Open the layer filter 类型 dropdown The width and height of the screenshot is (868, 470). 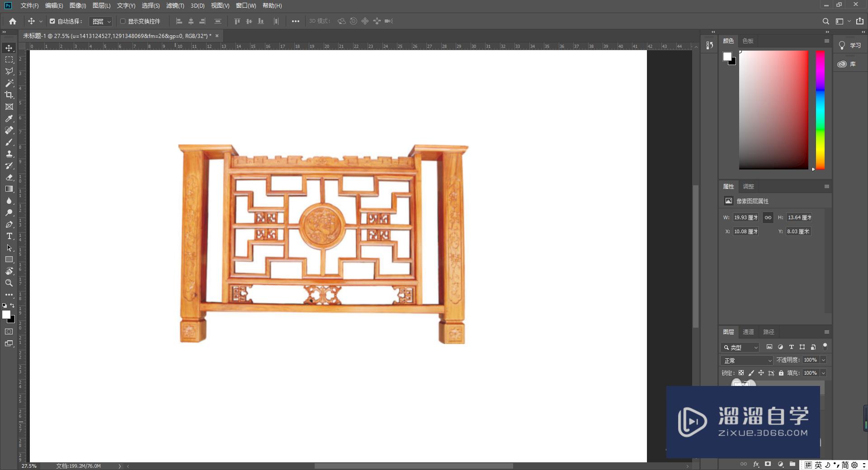740,347
